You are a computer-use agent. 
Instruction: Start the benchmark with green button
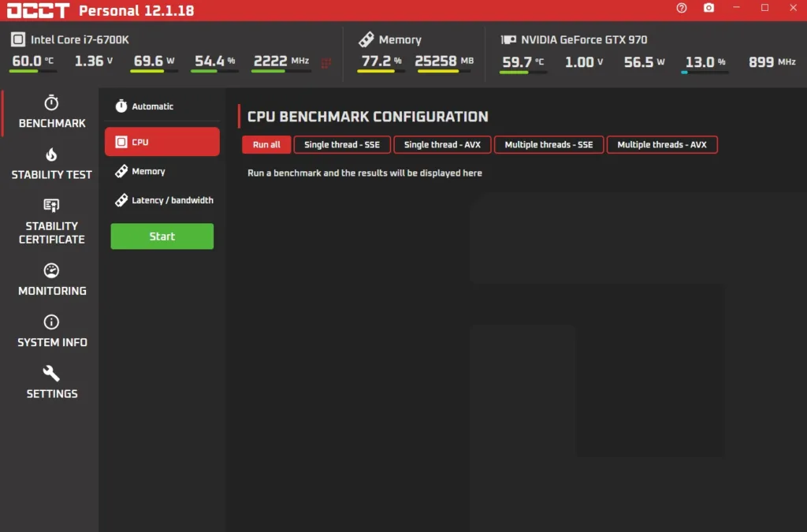[162, 236]
